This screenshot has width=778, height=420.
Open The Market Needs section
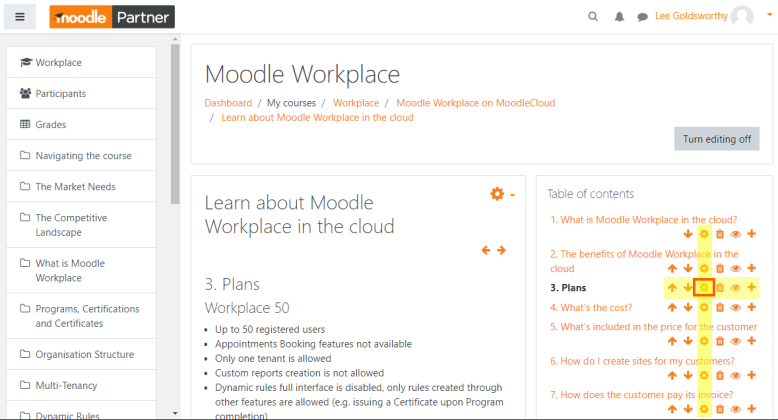[x=81, y=187]
